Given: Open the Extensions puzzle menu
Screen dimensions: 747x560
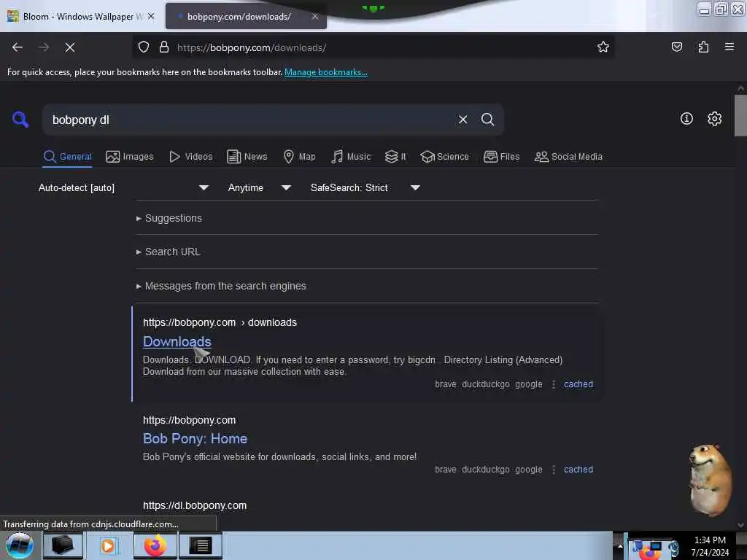Looking at the screenshot, I should (x=703, y=47).
